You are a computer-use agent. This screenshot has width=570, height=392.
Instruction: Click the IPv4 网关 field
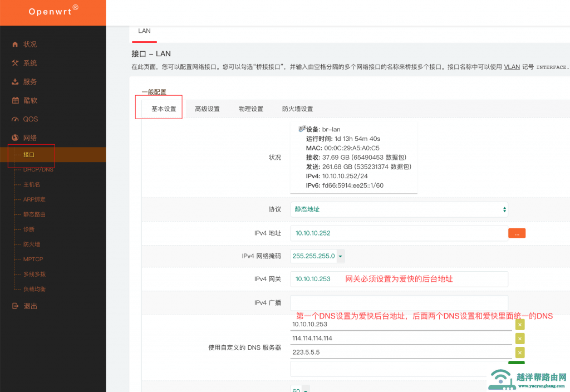click(399, 279)
